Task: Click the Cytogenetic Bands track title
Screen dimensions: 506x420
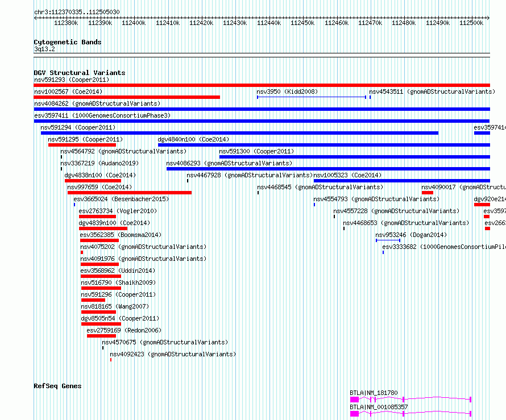Action: (68, 42)
